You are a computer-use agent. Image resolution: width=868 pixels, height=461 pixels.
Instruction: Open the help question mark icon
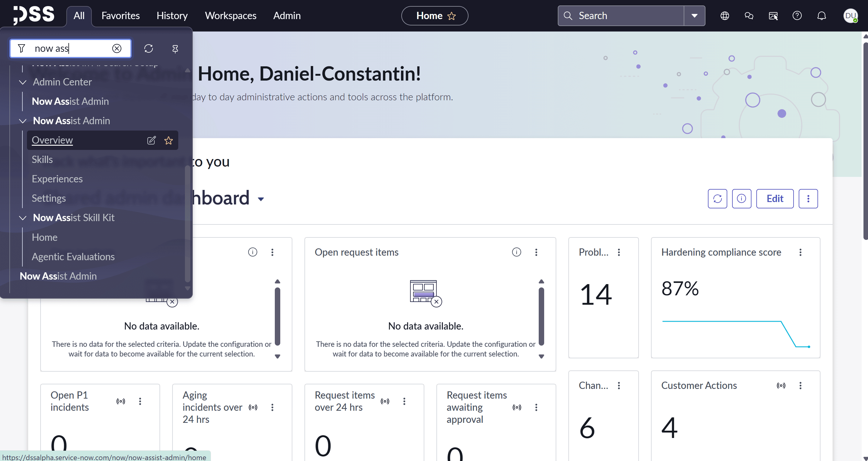click(797, 15)
